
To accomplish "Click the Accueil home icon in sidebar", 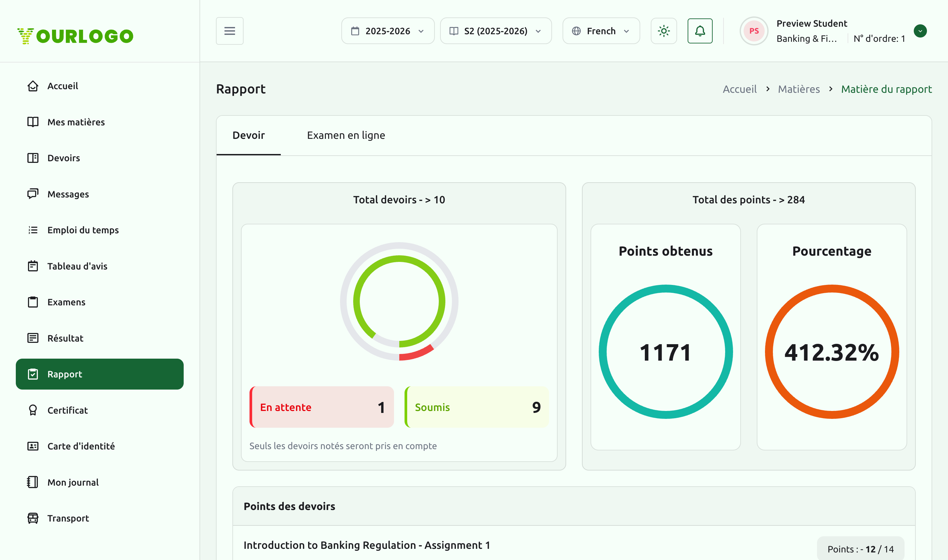I will tap(33, 86).
